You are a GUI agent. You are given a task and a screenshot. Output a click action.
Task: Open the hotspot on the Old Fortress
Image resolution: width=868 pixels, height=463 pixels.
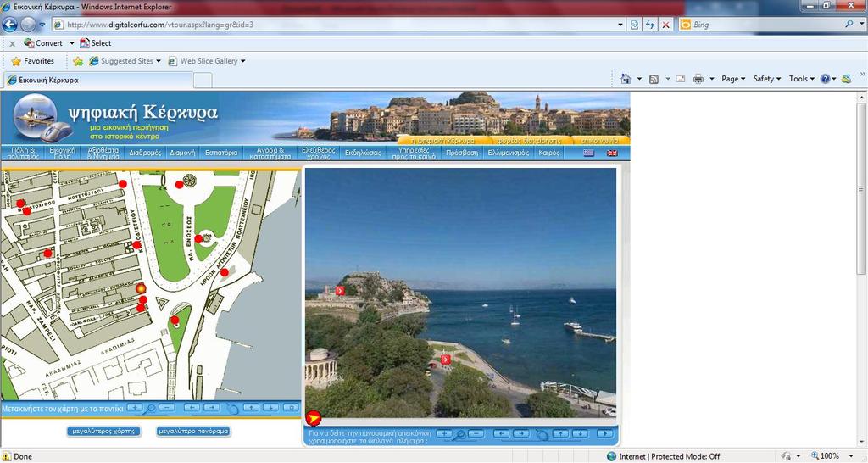pos(340,290)
